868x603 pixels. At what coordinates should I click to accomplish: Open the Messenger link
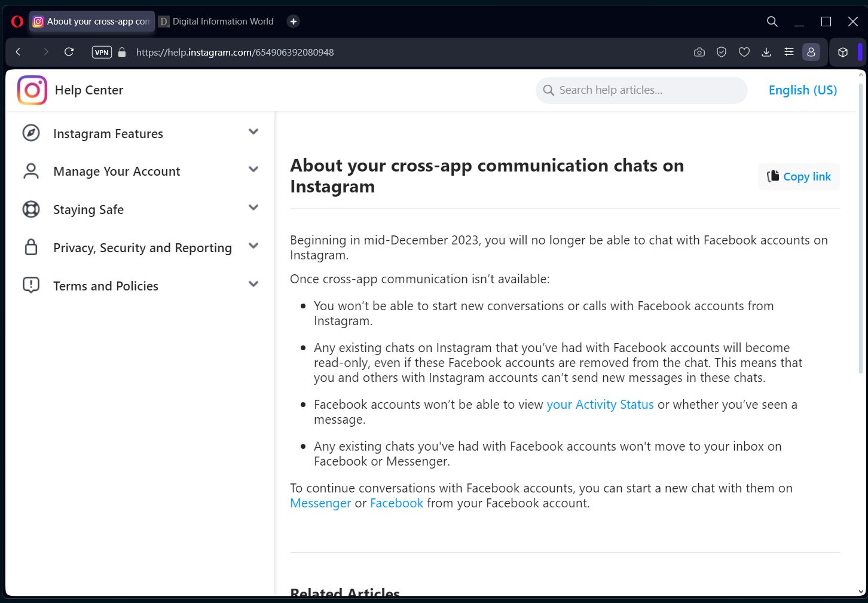[x=320, y=503]
